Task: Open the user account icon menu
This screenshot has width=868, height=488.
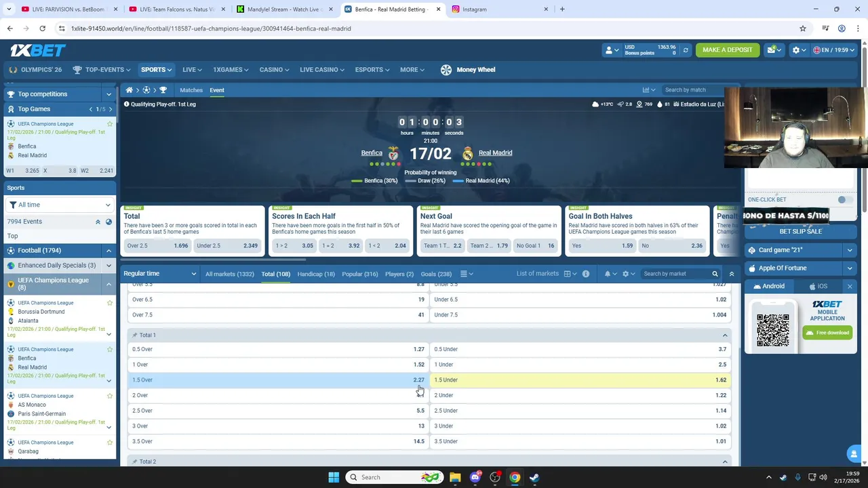Action: pos(612,50)
